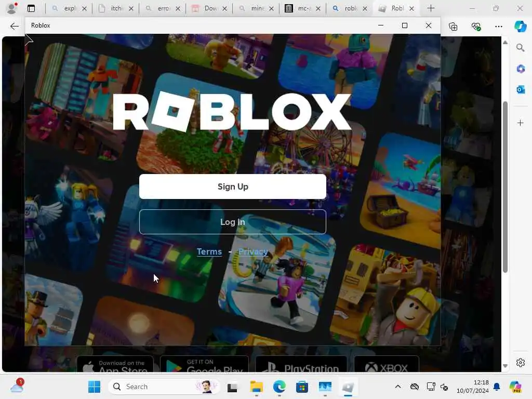Click the Sign Up button
This screenshot has height=399, width=532.
(232, 187)
